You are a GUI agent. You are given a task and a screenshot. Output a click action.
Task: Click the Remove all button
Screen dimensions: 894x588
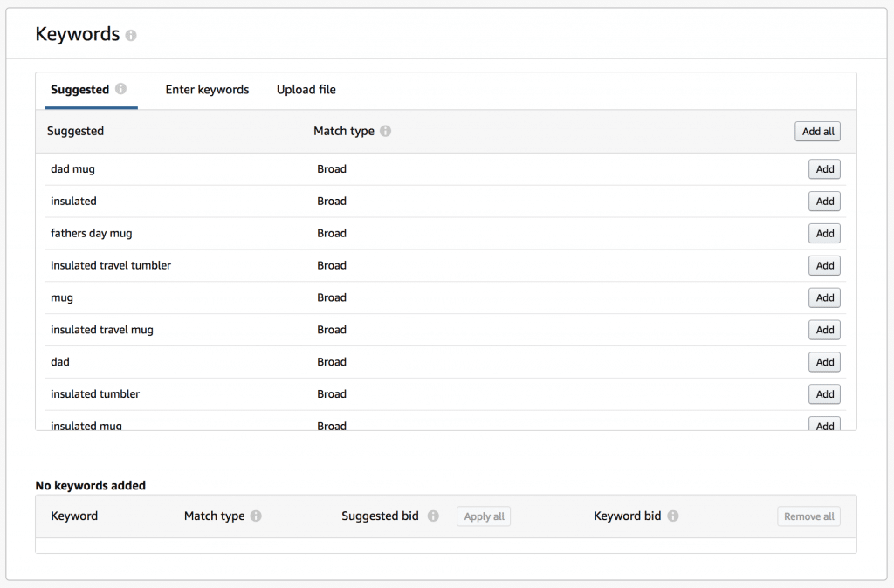(x=808, y=516)
